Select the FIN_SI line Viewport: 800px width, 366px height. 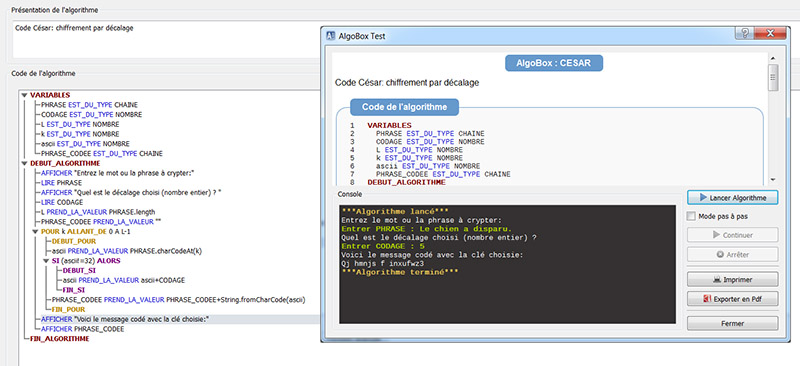(74, 290)
